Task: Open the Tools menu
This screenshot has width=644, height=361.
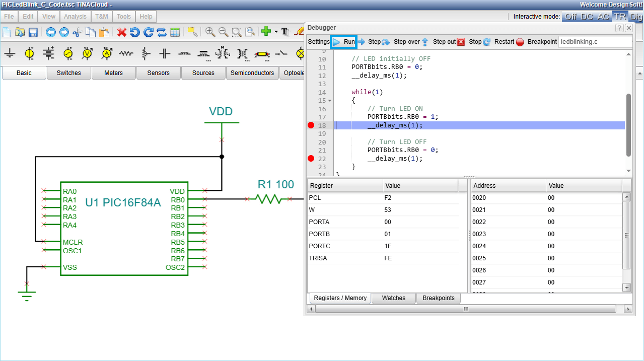Action: [124, 17]
